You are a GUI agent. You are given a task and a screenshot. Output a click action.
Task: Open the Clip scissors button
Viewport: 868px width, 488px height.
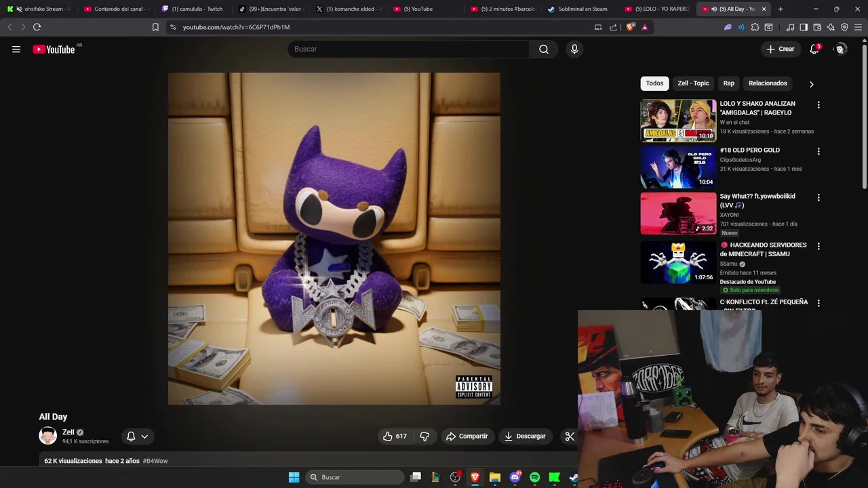[570, 436]
